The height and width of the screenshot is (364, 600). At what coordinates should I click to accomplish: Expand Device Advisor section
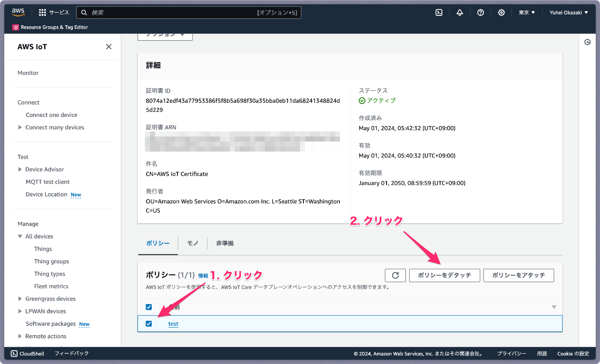point(20,169)
